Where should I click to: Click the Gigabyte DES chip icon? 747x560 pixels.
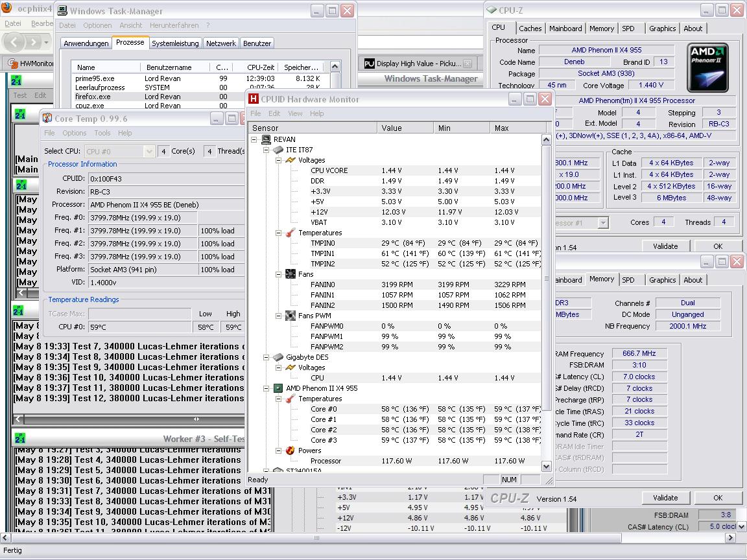(278, 357)
